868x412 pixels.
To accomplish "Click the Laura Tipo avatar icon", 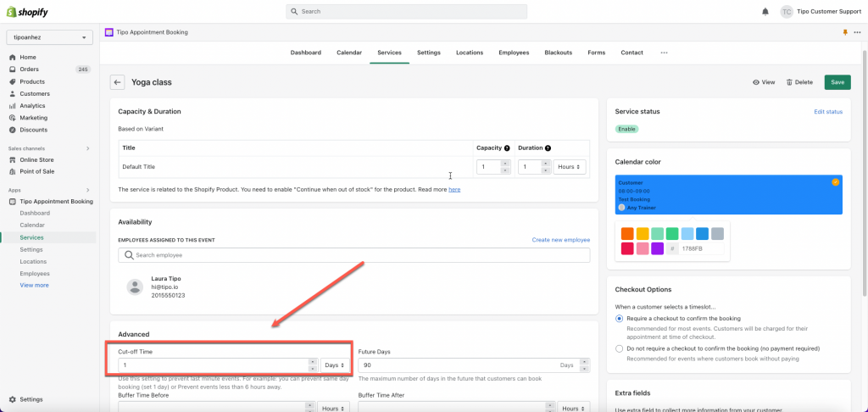I will (135, 287).
